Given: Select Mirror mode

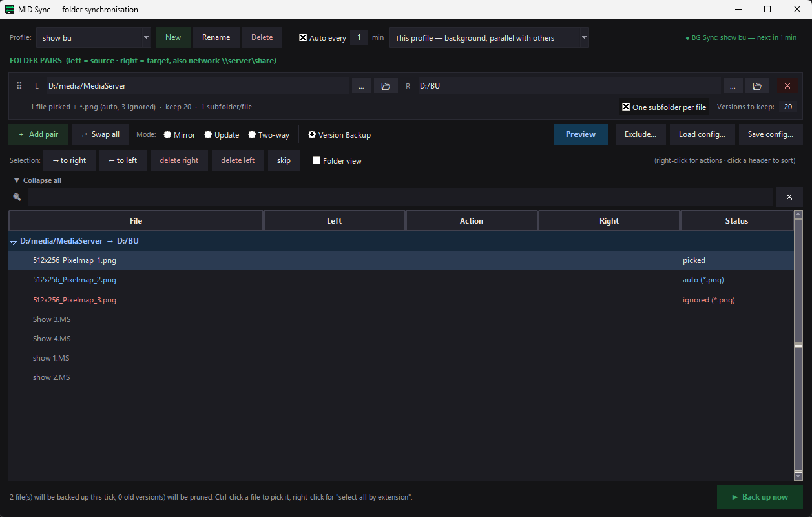Looking at the screenshot, I should tap(167, 135).
